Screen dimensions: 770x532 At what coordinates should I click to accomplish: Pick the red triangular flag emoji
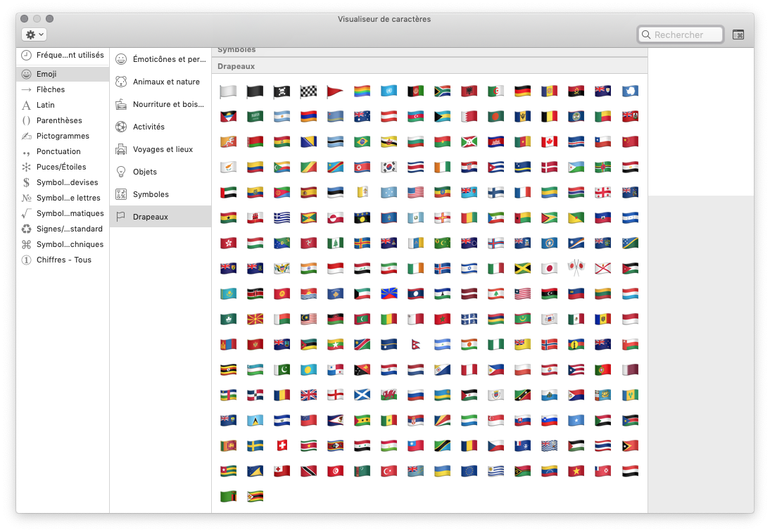click(x=335, y=91)
